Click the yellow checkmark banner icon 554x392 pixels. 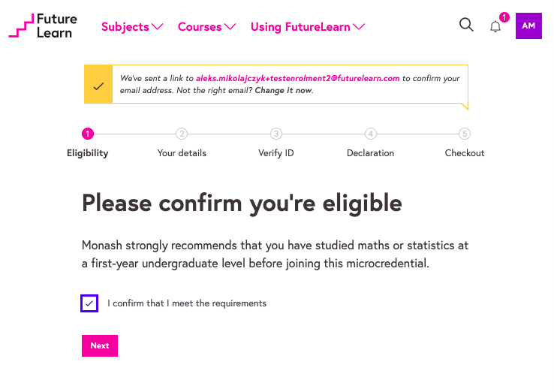[x=98, y=87]
